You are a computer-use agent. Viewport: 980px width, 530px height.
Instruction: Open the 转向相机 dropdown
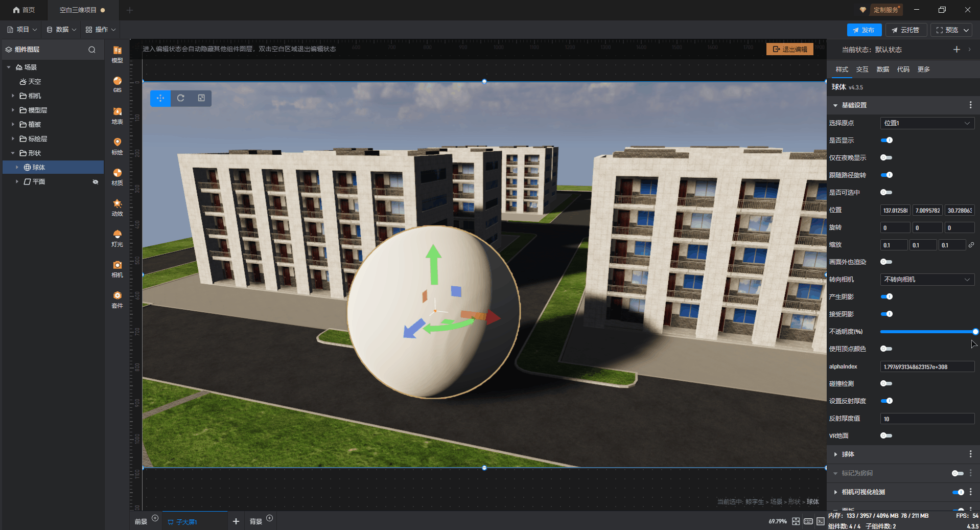[x=927, y=280]
